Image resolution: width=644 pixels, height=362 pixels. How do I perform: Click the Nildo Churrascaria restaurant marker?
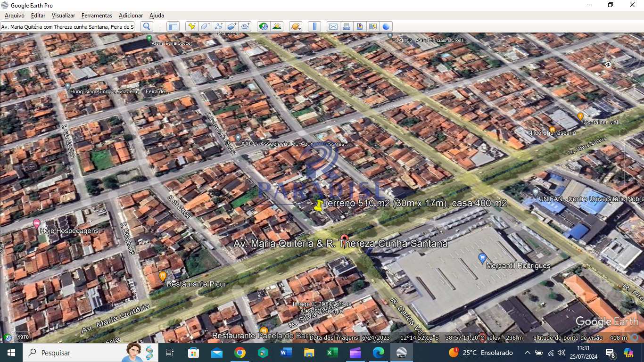click(552, 129)
